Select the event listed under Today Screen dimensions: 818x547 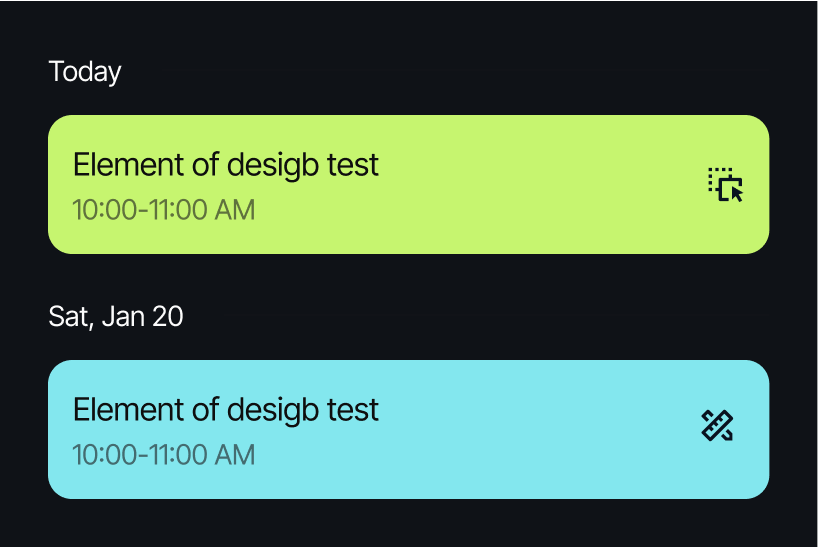click(x=408, y=185)
